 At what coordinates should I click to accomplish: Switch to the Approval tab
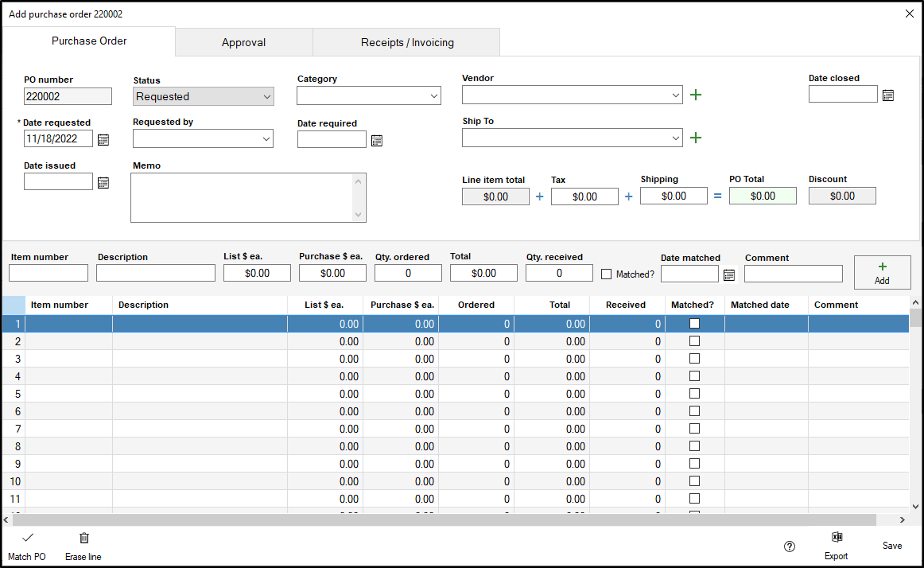tap(243, 42)
